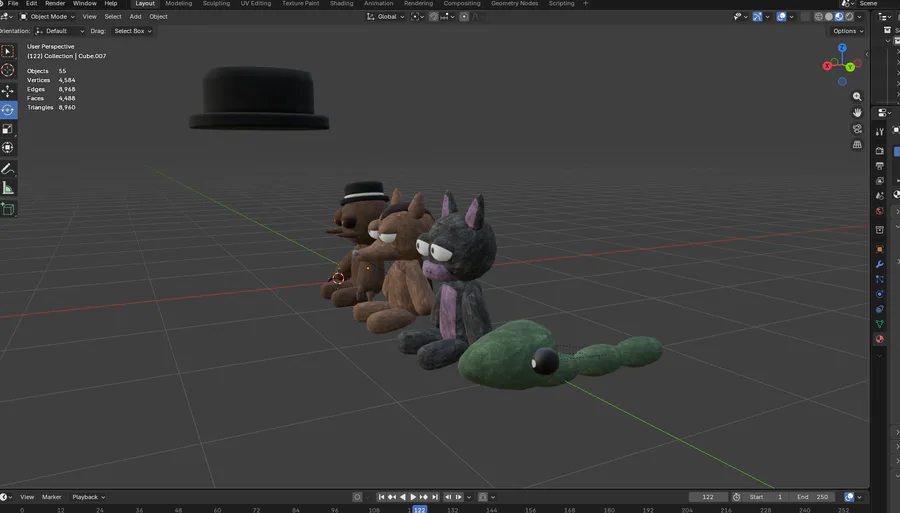Click the End frame field showing 250

pos(814,497)
